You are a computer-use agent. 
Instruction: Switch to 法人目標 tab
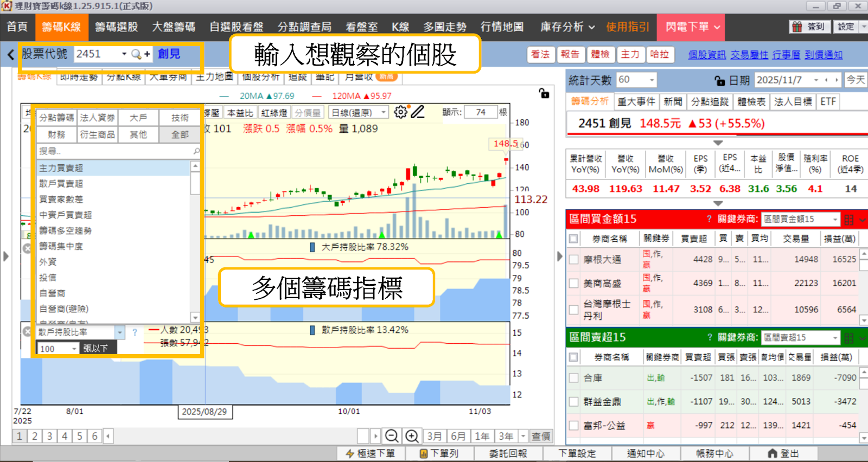point(793,101)
